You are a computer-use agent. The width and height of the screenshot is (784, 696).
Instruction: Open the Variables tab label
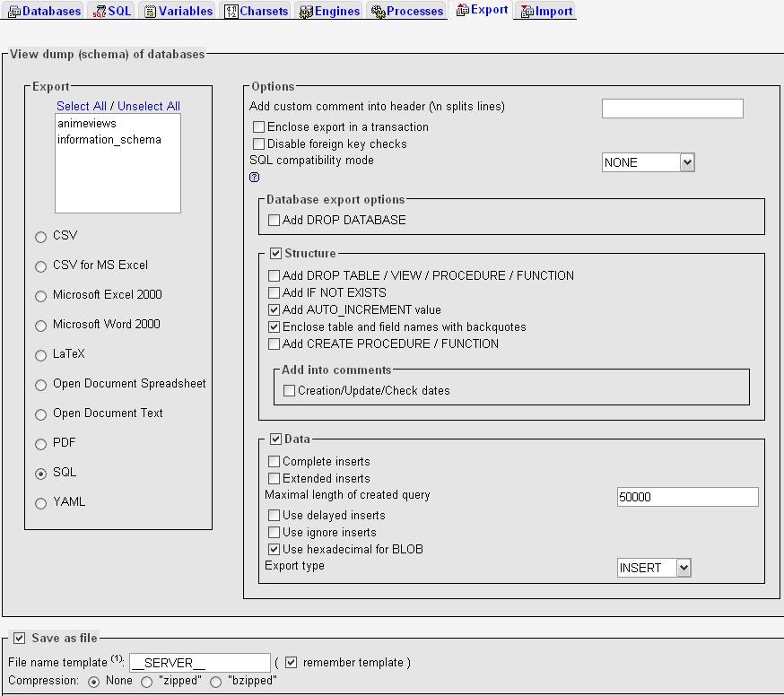tap(186, 11)
